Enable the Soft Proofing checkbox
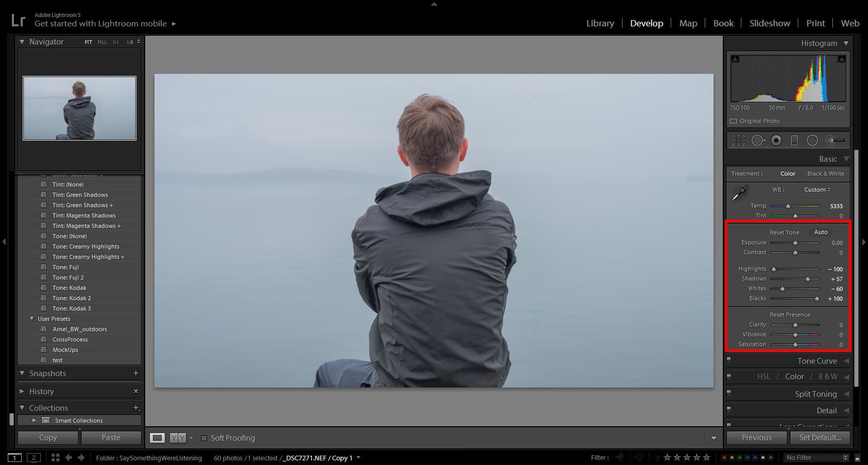This screenshot has width=868, height=465. click(x=204, y=438)
